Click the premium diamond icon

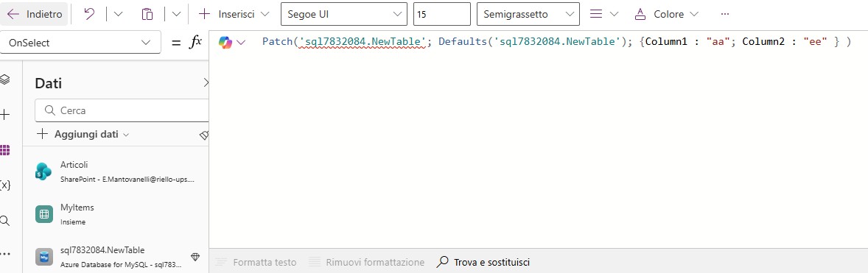(x=195, y=257)
